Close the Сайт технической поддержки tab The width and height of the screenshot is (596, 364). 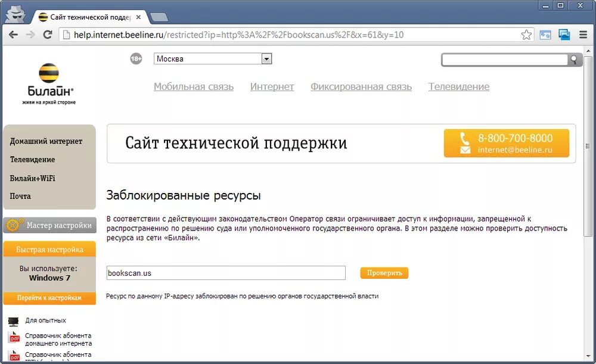click(x=138, y=17)
